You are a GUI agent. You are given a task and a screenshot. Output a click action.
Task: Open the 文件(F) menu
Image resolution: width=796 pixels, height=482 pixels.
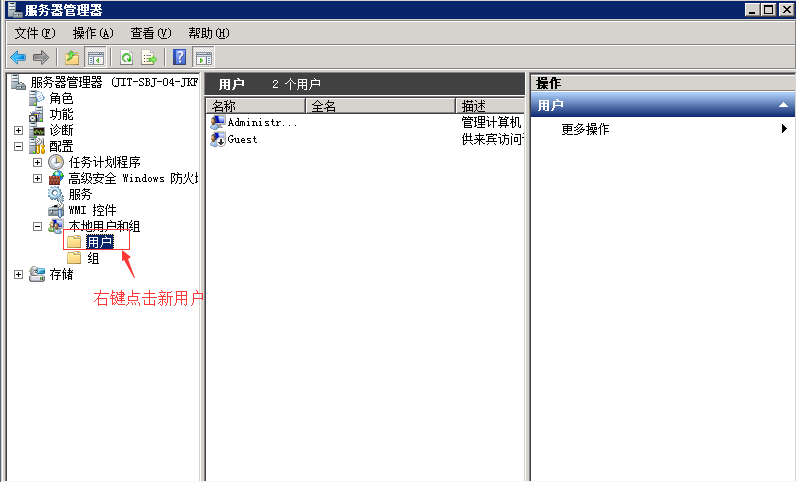point(35,33)
